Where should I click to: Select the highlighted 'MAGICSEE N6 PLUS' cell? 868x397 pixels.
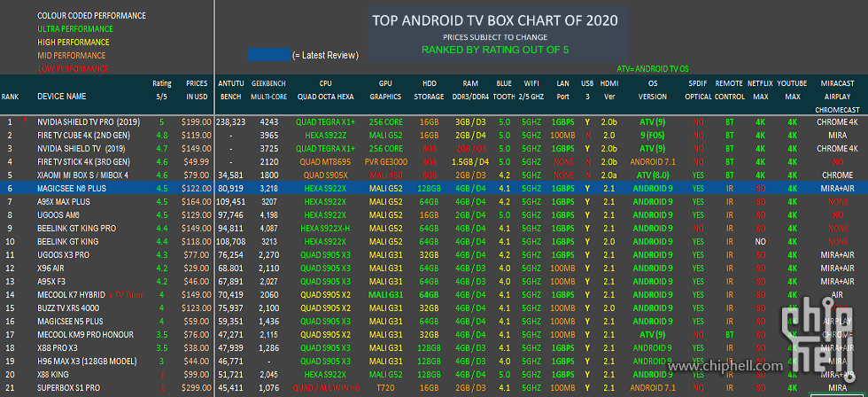click(72, 188)
